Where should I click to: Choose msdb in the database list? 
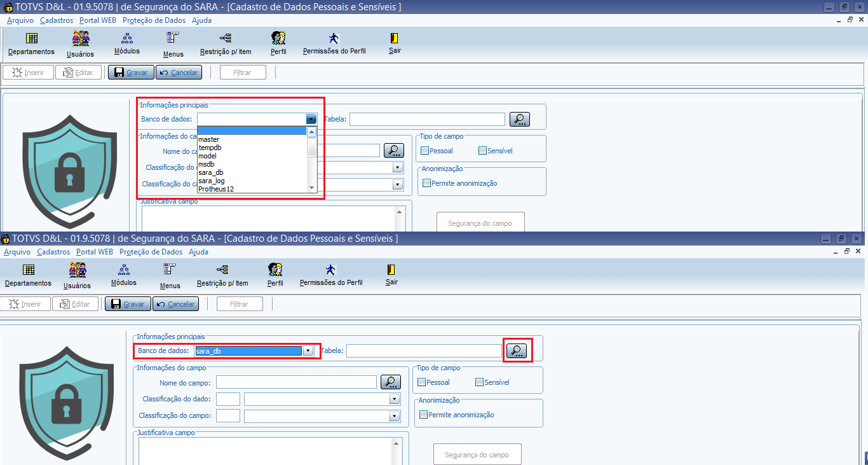[252, 164]
